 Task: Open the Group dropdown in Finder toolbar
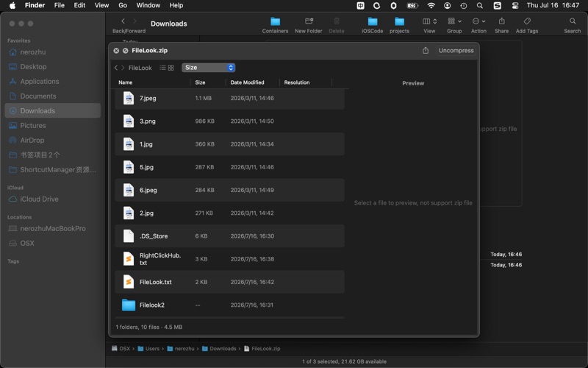(454, 21)
